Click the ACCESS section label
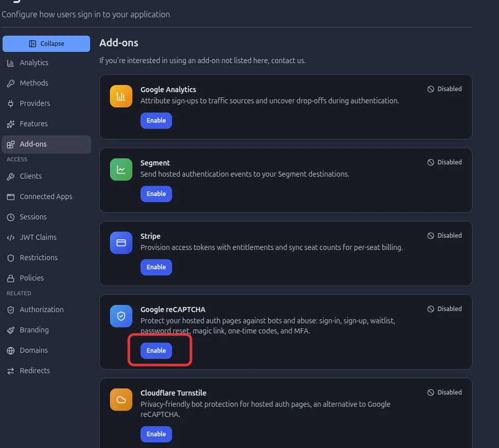This screenshot has width=499, height=448. pos(17,159)
